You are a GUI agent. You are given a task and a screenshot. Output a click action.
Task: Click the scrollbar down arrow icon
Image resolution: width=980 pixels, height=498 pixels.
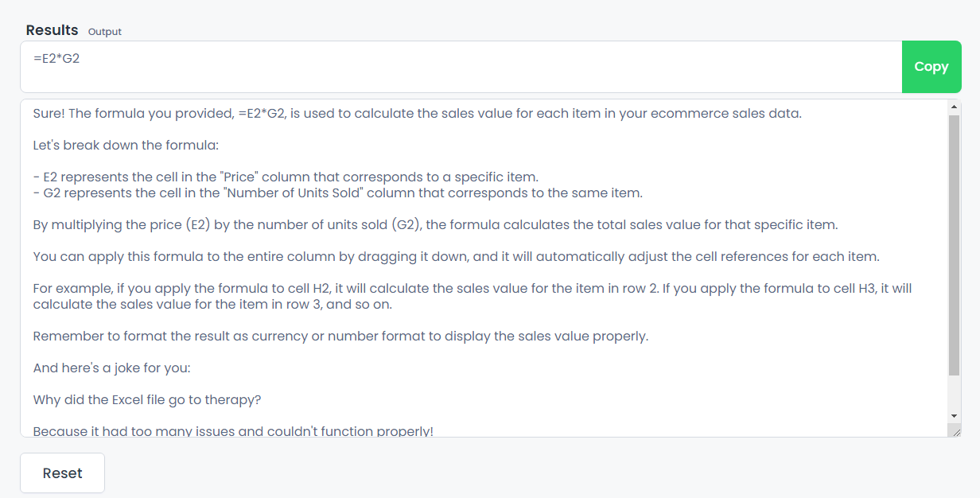[953, 414]
